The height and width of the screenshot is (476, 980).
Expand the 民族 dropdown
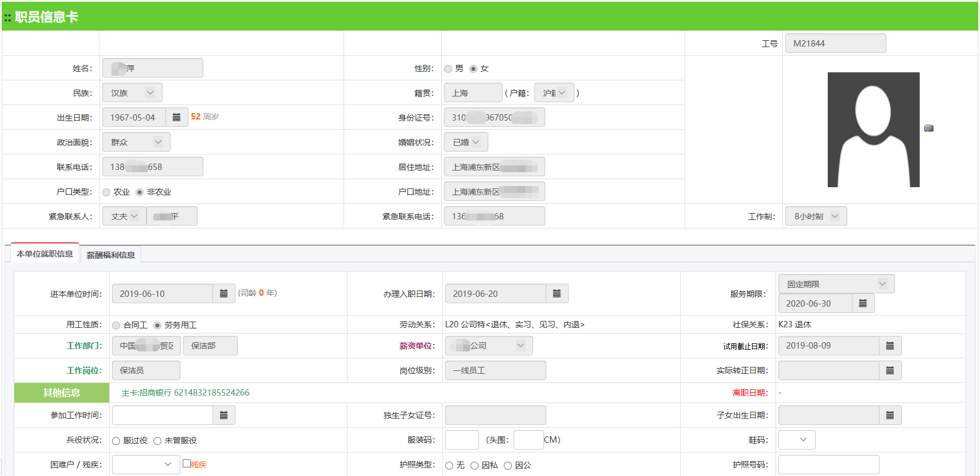point(132,92)
